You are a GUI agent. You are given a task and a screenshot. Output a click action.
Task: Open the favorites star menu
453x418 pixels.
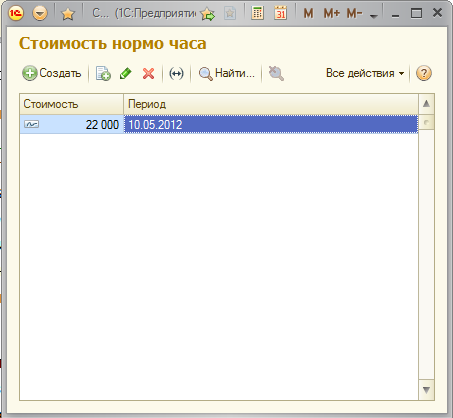coord(68,14)
